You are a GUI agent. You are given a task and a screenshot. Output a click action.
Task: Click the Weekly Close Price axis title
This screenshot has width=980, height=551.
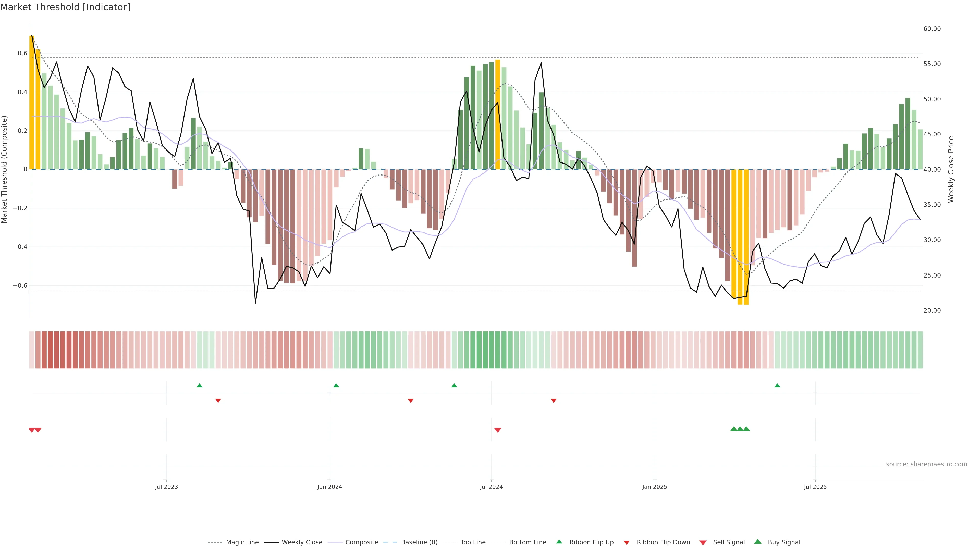[951, 169]
